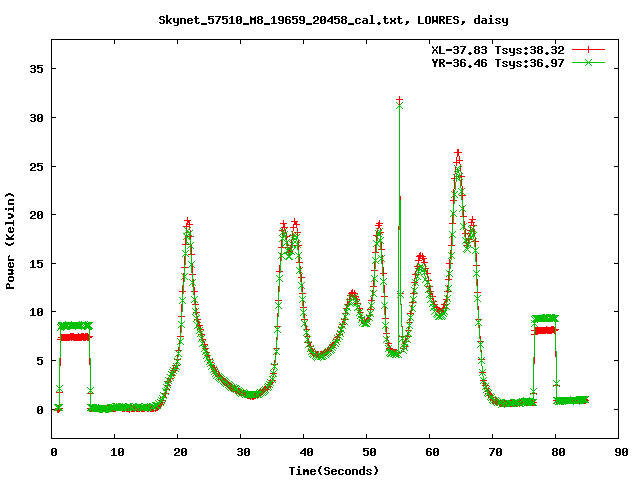Viewport: 640px width, 480px height.
Task: Click the x-axis tick label 40
Action: [x=306, y=452]
